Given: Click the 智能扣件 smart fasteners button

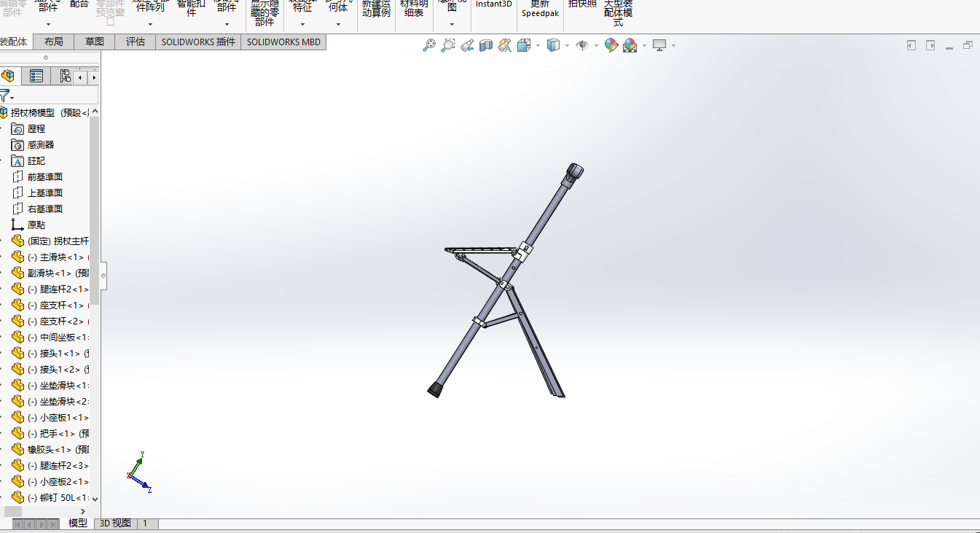Looking at the screenshot, I should (x=191, y=8).
